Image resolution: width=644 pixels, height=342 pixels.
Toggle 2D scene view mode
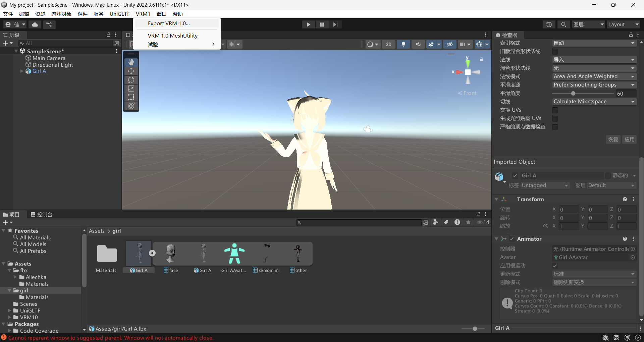388,44
